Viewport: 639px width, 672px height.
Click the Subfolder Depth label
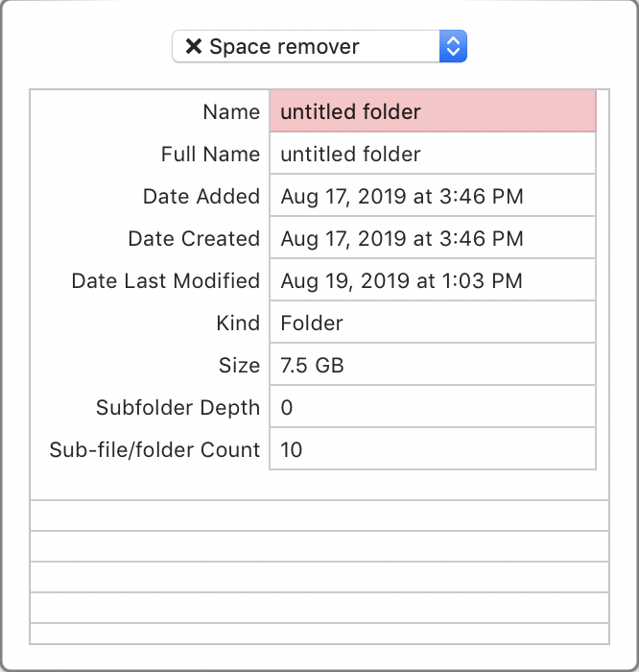177,408
